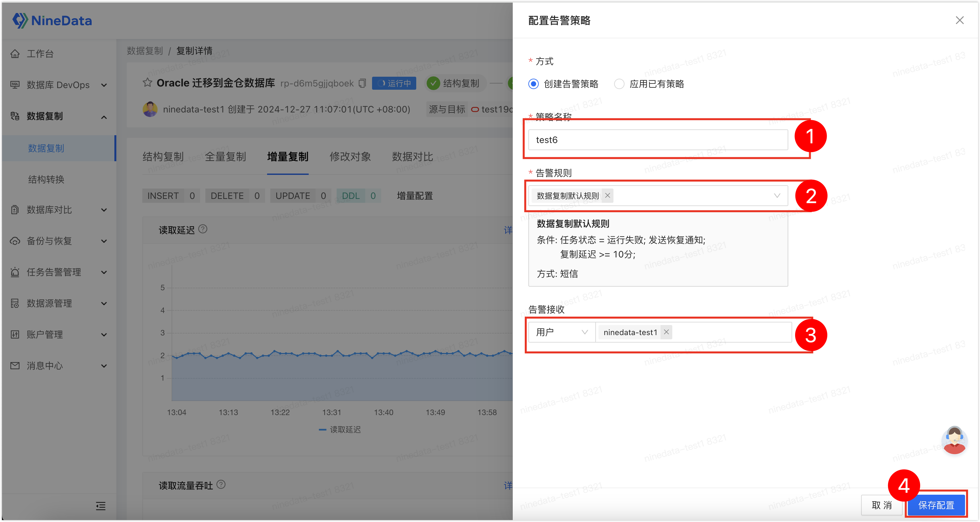Click the ninedata-test1 user avatar

pos(150,109)
